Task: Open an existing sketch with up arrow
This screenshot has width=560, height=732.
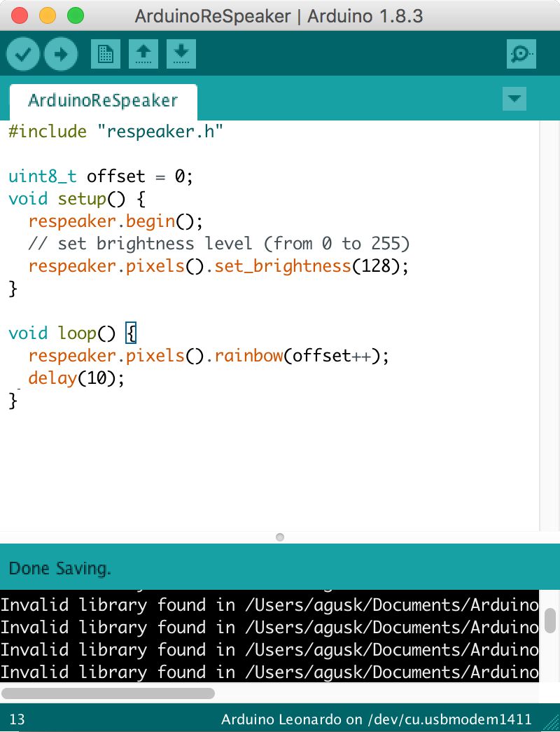Action: 143,54
